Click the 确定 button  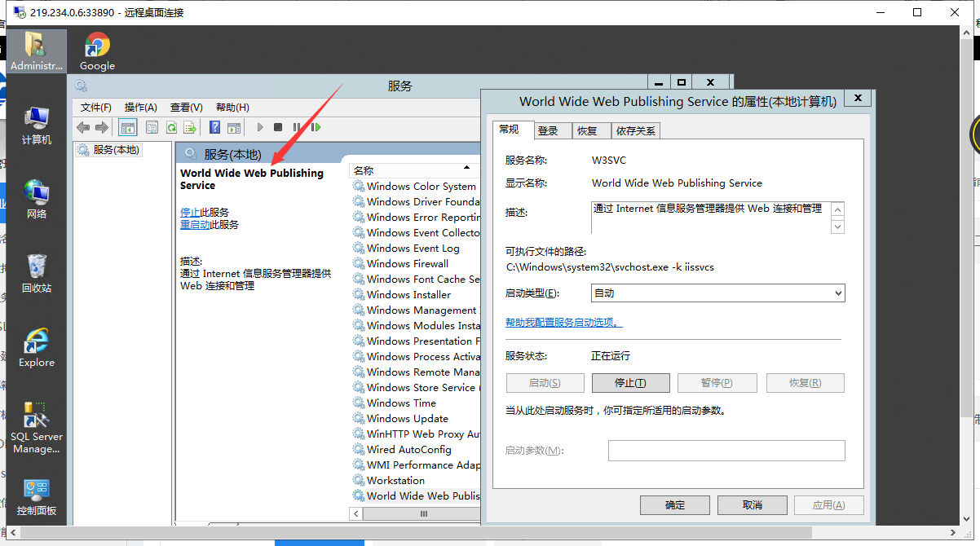[x=675, y=505]
